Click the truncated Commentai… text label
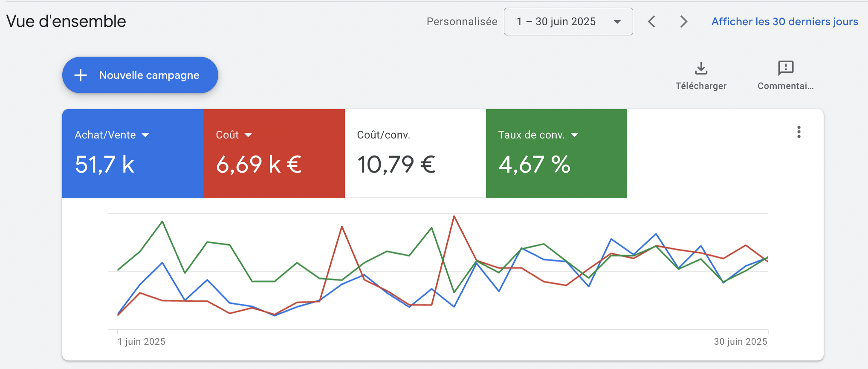 785,86
